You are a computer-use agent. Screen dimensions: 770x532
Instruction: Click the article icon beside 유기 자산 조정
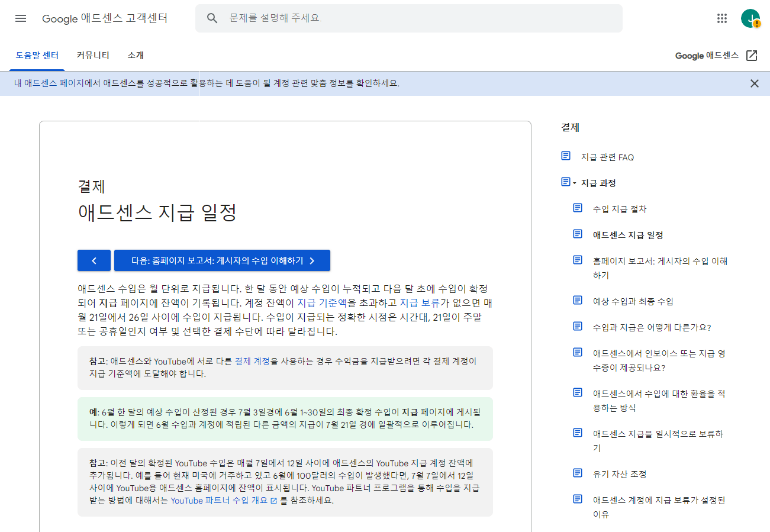click(578, 473)
